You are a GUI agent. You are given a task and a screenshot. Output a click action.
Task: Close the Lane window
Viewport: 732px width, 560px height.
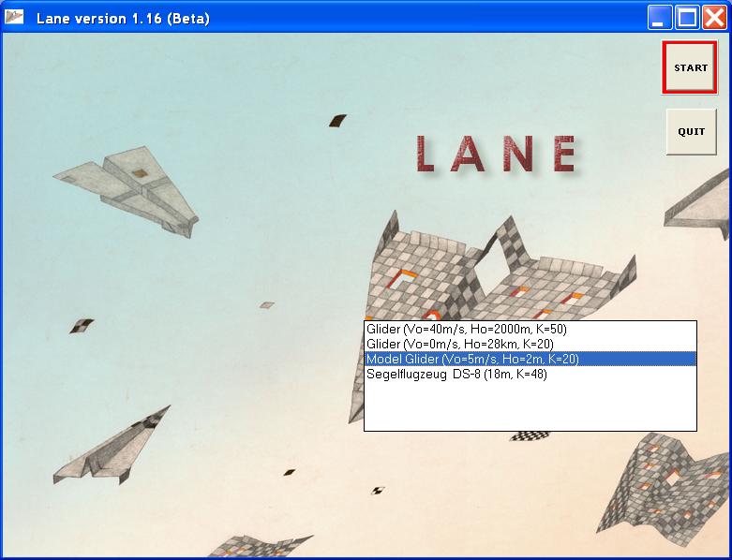(714, 18)
